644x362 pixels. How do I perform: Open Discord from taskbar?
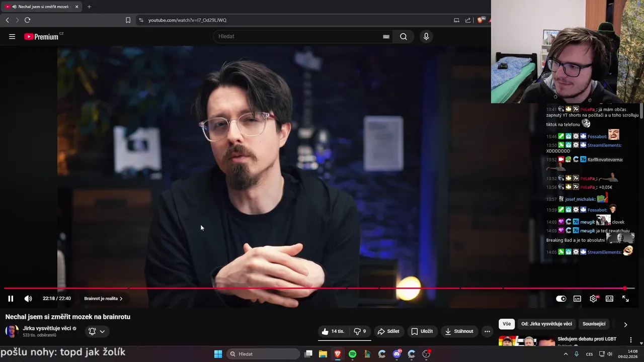(397, 354)
